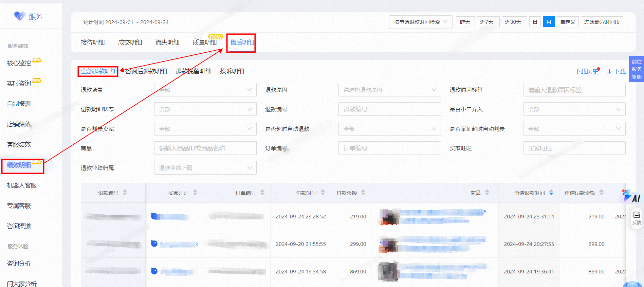
Task: Open 按申请退款时间检索 dropdown
Action: click(x=421, y=22)
